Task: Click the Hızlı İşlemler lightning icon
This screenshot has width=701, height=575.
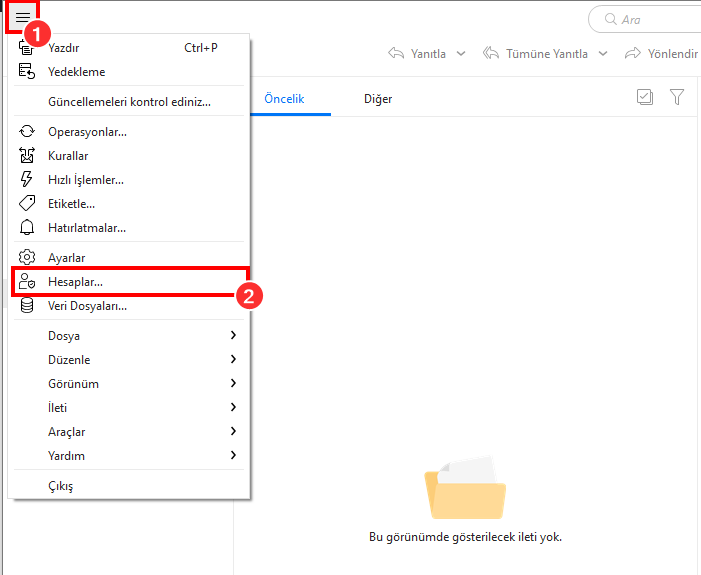Action: (27, 180)
